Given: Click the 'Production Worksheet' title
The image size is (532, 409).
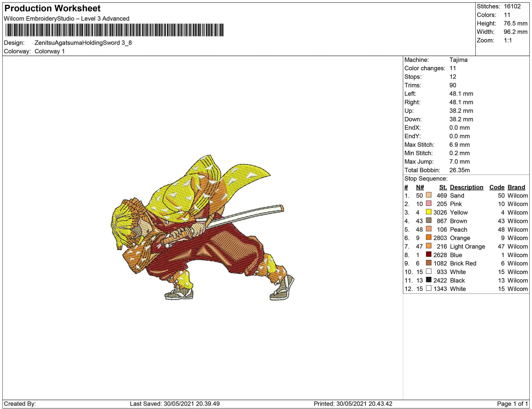Looking at the screenshot, I should click(x=52, y=8).
